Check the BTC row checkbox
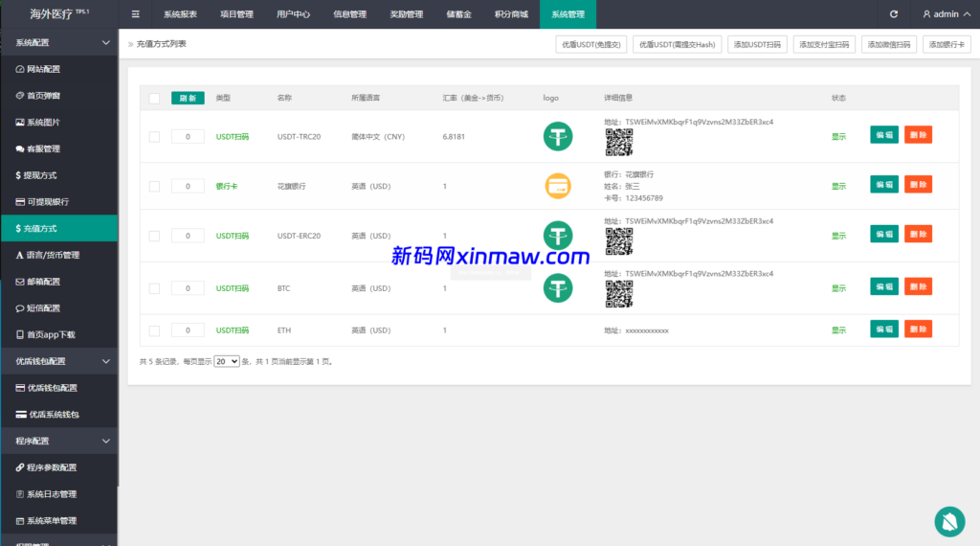980x546 pixels. [x=154, y=288]
